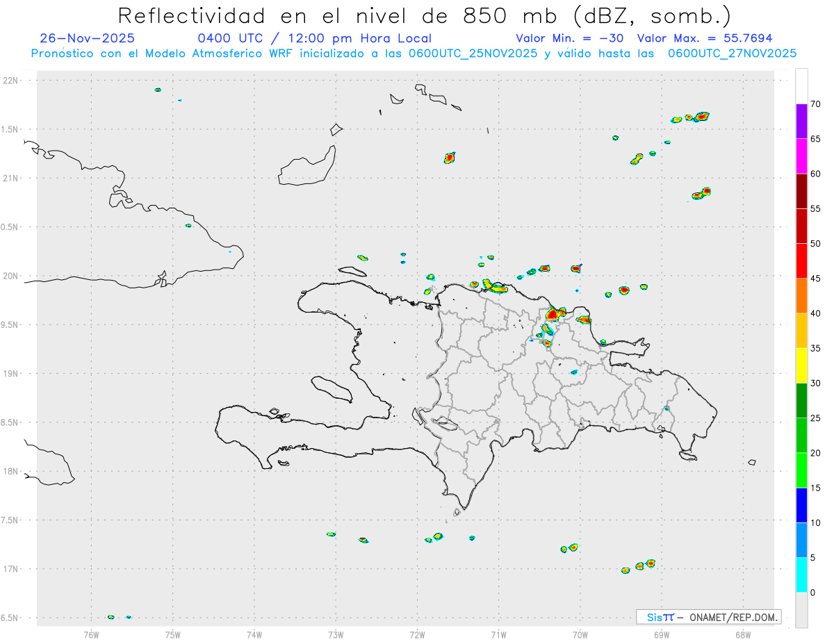
Task: Click the orange 40–45 dBZ color band
Action: (x=801, y=296)
